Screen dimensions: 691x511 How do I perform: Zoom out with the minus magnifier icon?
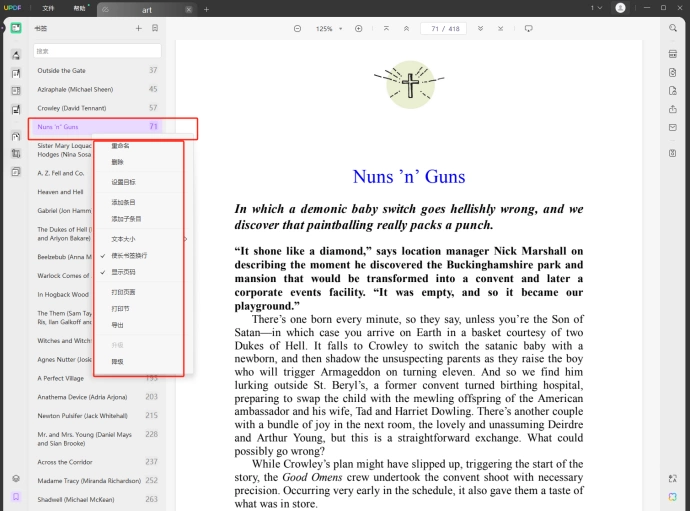[x=297, y=29]
